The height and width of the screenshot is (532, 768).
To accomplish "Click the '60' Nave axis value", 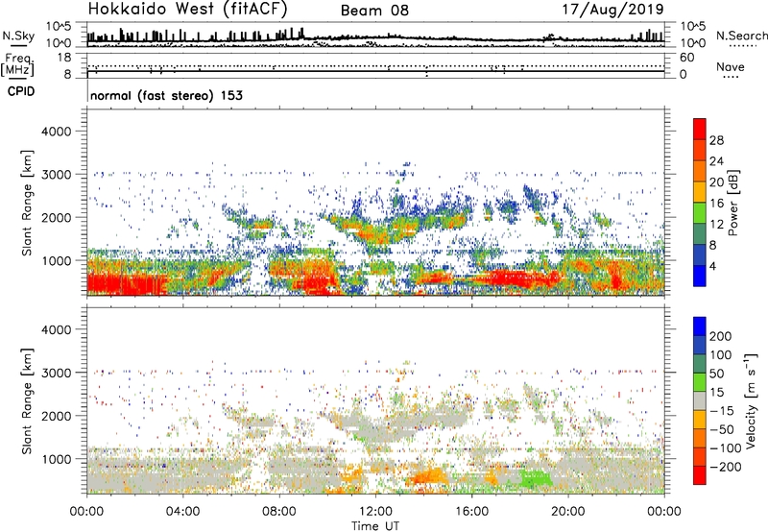I will coord(687,58).
